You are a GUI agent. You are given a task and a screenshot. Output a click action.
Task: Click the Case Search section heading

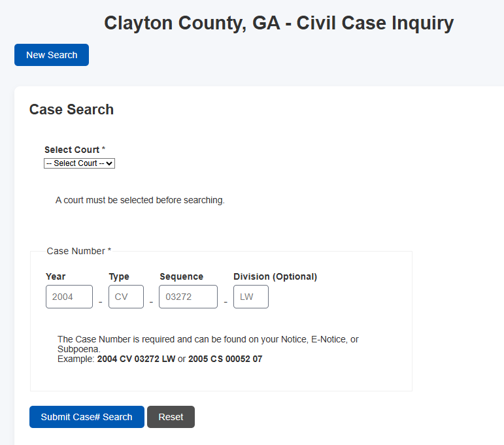pos(71,110)
